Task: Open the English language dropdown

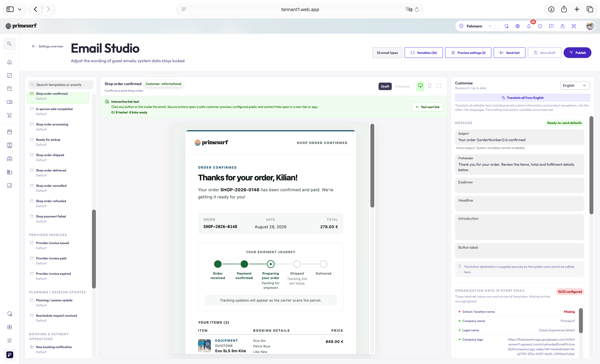Action: (575, 85)
